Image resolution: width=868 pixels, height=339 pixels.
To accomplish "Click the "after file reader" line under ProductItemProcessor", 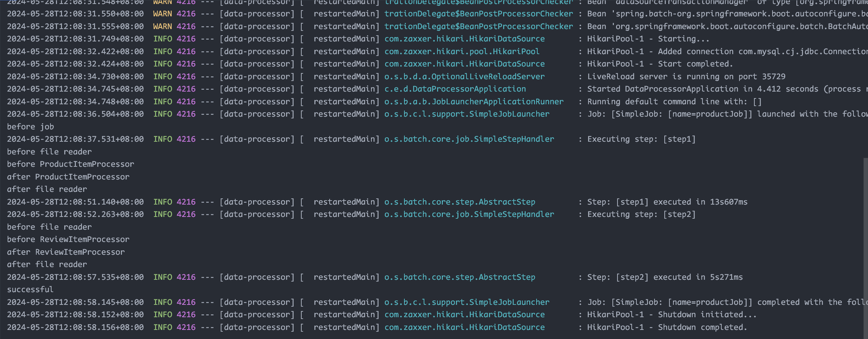I will click(47, 189).
